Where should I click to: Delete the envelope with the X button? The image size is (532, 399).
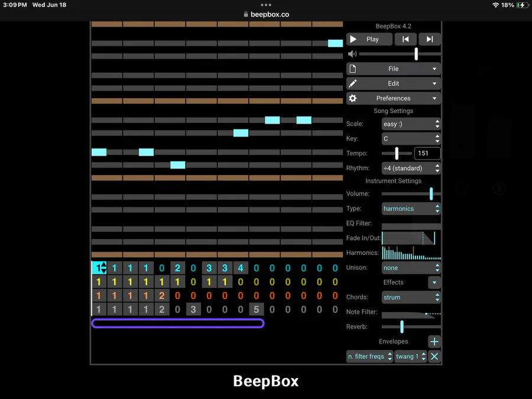tap(434, 356)
